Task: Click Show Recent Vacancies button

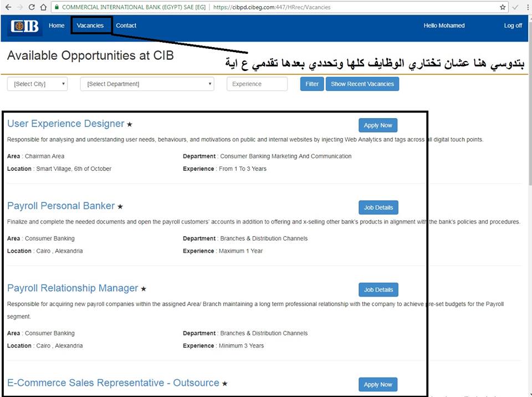Action: tap(362, 84)
